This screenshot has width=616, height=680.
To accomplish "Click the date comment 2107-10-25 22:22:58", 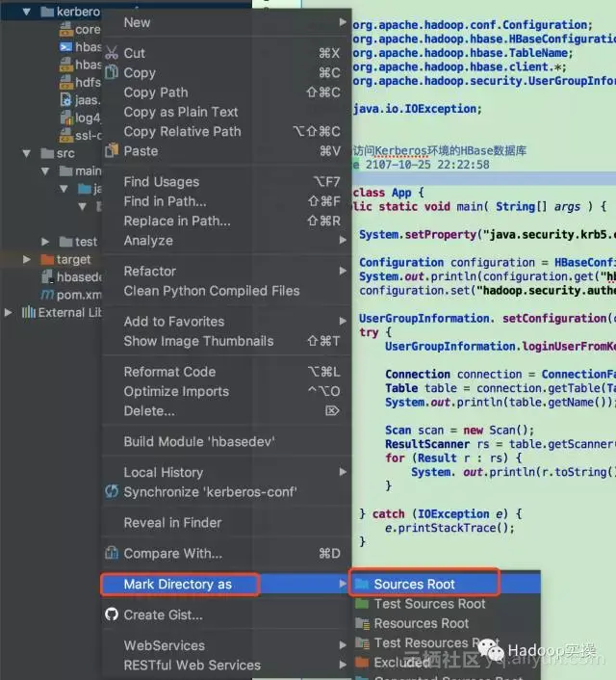I will click(427, 165).
